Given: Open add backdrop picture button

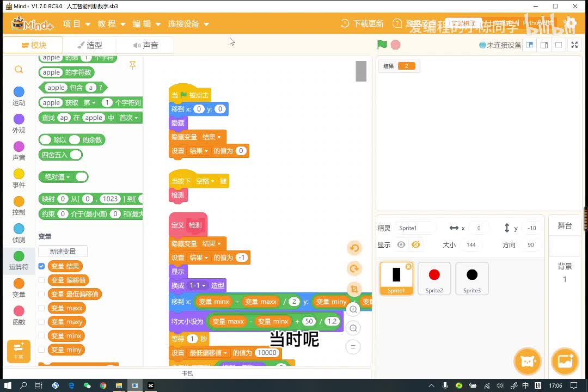Looking at the screenshot, I should (565, 362).
